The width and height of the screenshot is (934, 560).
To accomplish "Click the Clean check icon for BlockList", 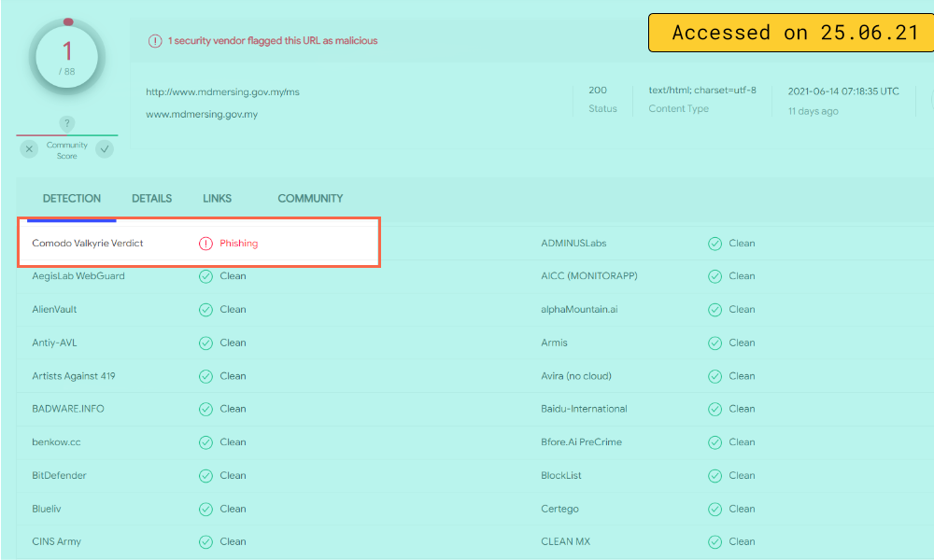I will [715, 476].
